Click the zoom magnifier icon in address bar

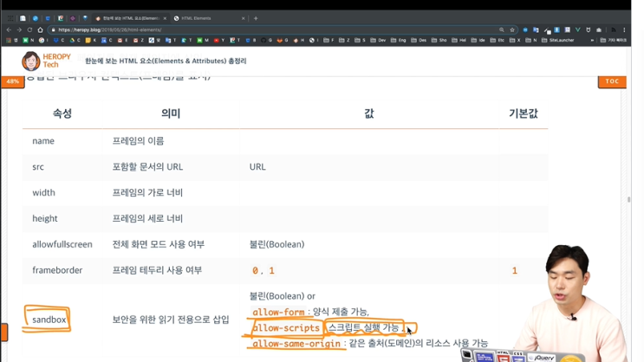502,29
